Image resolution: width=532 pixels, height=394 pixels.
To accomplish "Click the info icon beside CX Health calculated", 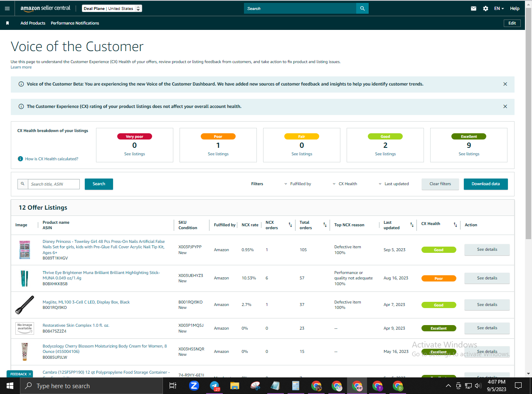I will [20, 159].
